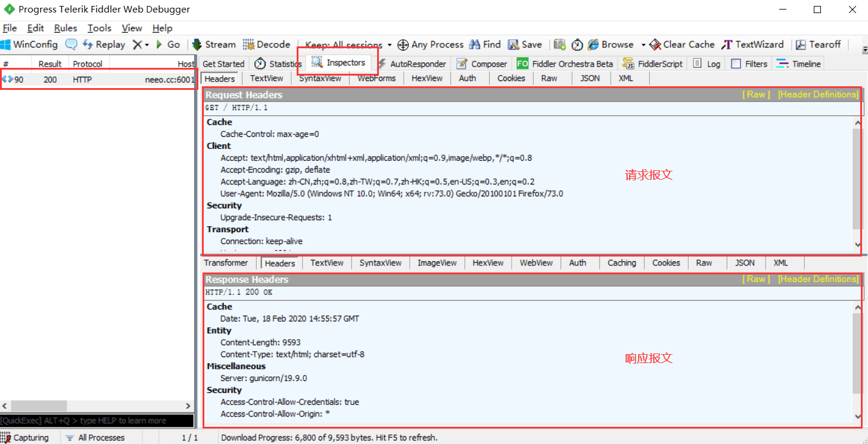Viewport: 868px width, 444px height.
Task: Click Header Definitions in Request Headers bar
Action: click(819, 95)
